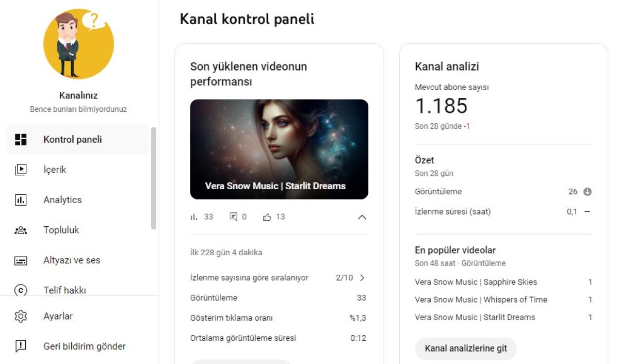This screenshot has width=619, height=364.
Task: Click the Telif hakkı copyright icon
Action: (21, 290)
